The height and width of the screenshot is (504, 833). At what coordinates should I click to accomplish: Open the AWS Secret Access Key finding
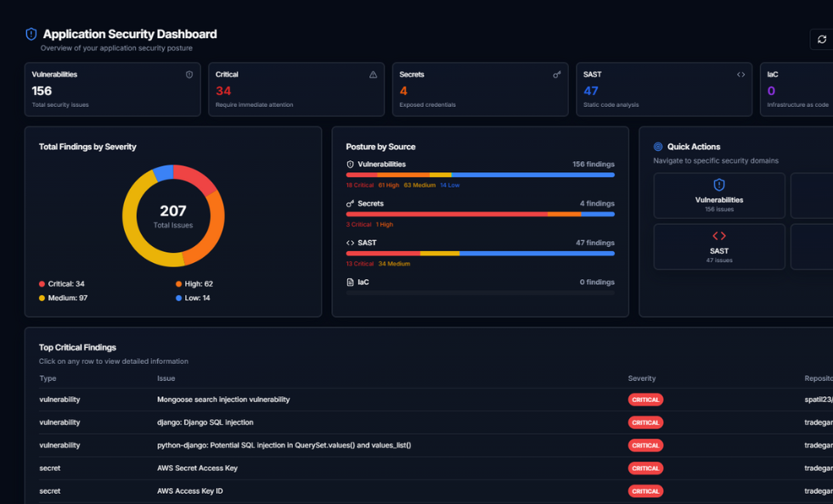(x=197, y=468)
